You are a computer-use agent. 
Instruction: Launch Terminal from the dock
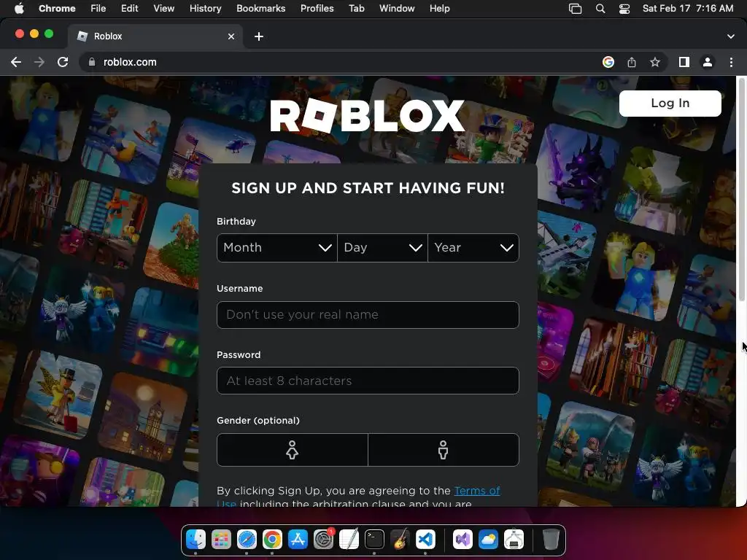point(374,539)
